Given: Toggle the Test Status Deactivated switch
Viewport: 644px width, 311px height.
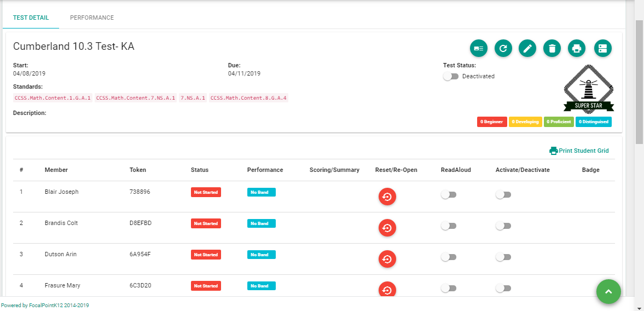Looking at the screenshot, I should [451, 77].
